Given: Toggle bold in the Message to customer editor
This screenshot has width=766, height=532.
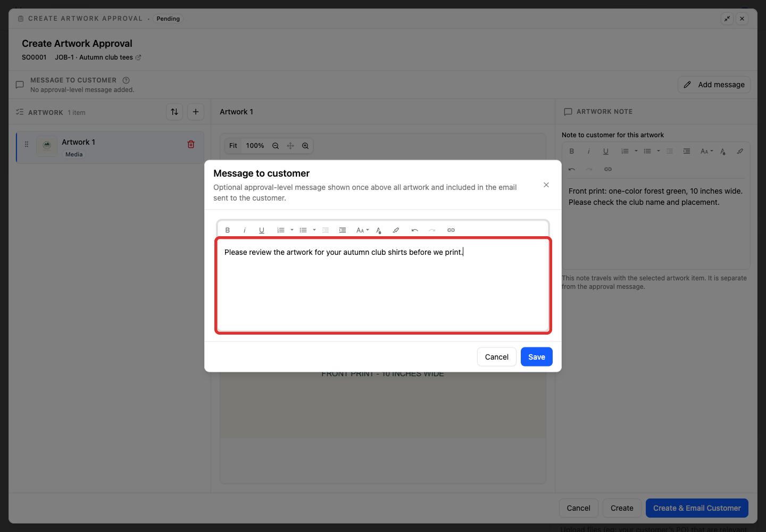Looking at the screenshot, I should (228, 230).
